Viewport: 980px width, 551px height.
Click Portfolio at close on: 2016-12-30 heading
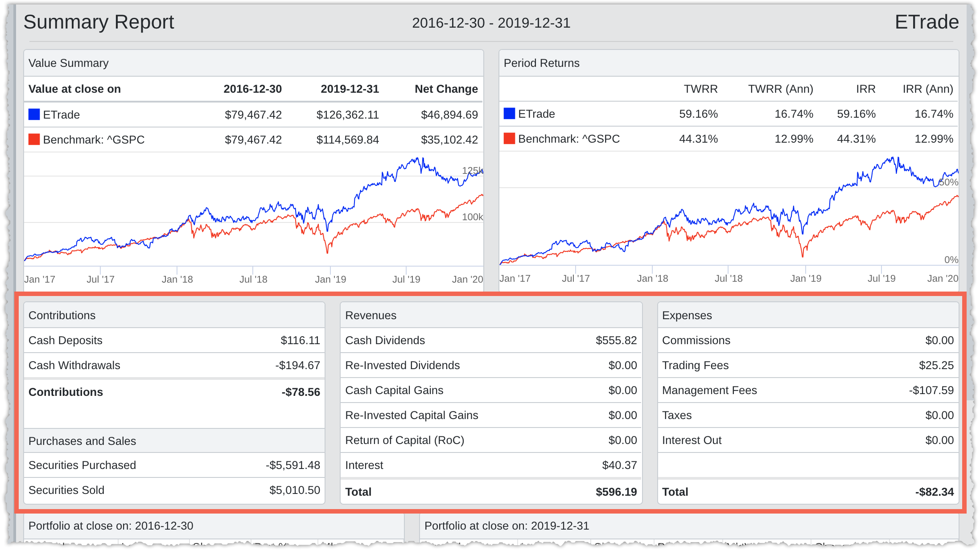click(x=111, y=526)
